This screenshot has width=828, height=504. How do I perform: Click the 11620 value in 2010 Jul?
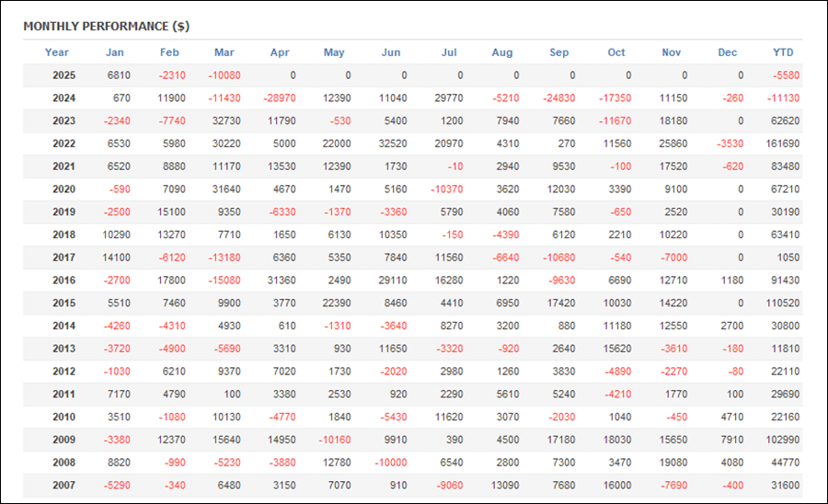tap(449, 417)
